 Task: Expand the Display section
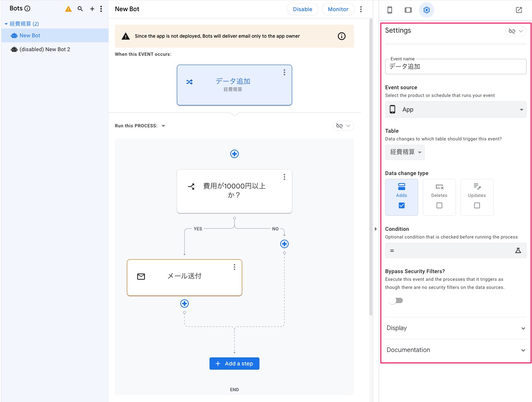click(x=456, y=328)
